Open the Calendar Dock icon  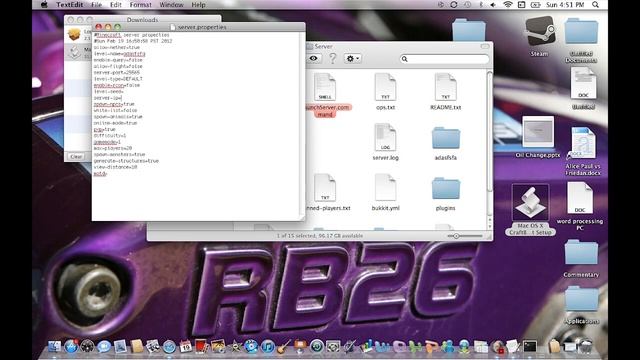tap(185, 347)
